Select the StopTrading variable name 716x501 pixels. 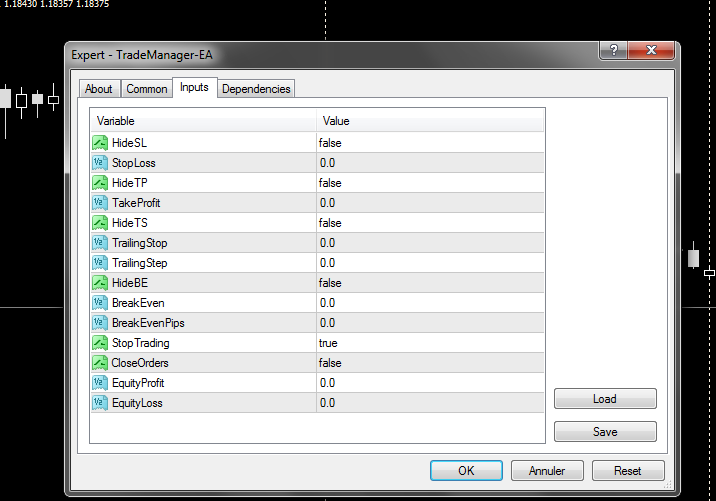[x=141, y=343]
